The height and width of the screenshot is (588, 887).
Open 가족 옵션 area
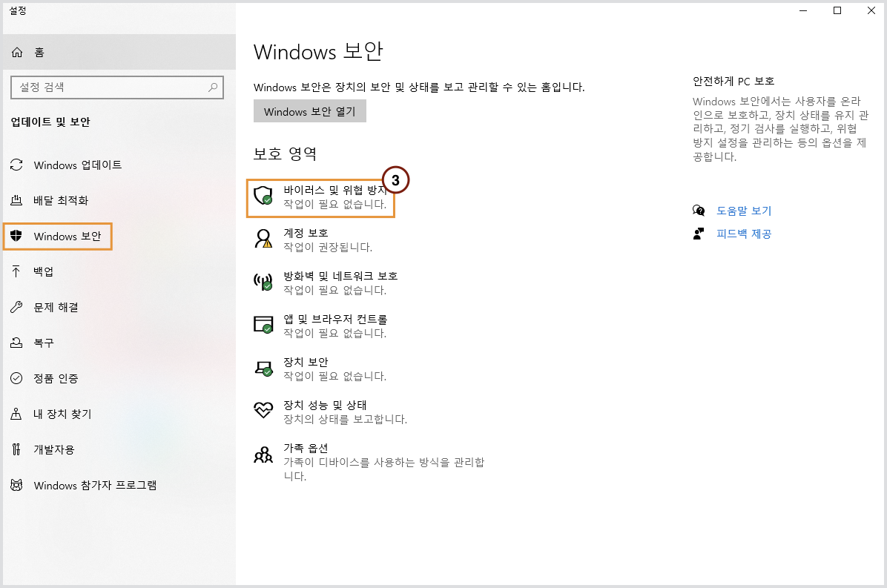coord(369,461)
